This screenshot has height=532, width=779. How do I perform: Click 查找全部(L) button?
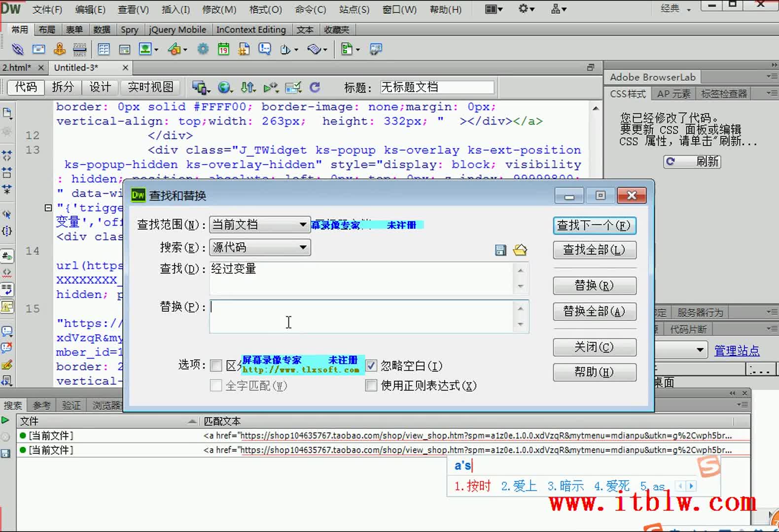[x=595, y=250]
